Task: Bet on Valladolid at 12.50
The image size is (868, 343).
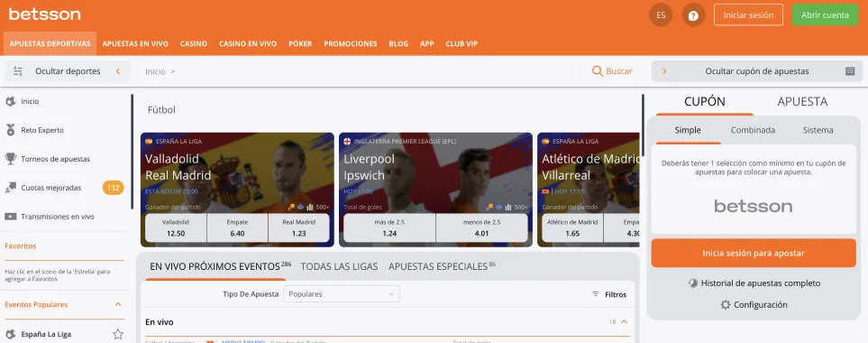Action: 176,227
